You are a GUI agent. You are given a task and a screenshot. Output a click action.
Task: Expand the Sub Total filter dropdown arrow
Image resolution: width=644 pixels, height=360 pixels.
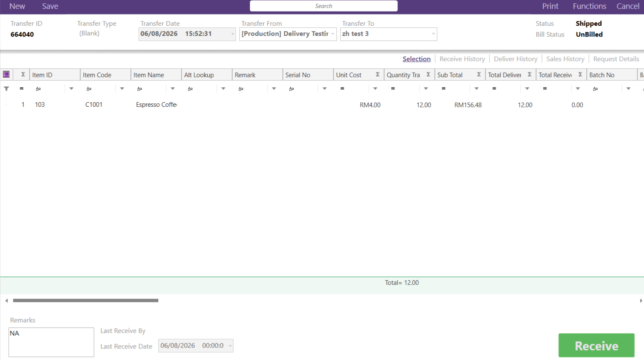tap(476, 88)
